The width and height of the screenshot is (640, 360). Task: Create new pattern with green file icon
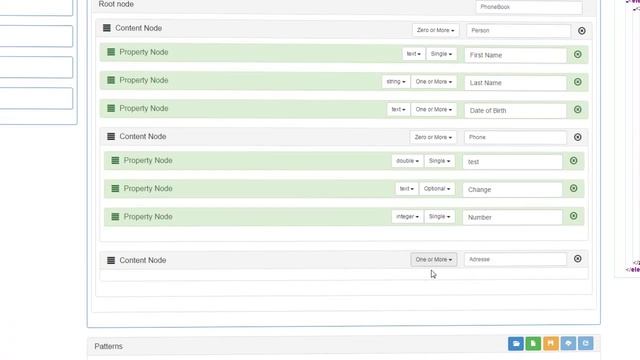(533, 344)
